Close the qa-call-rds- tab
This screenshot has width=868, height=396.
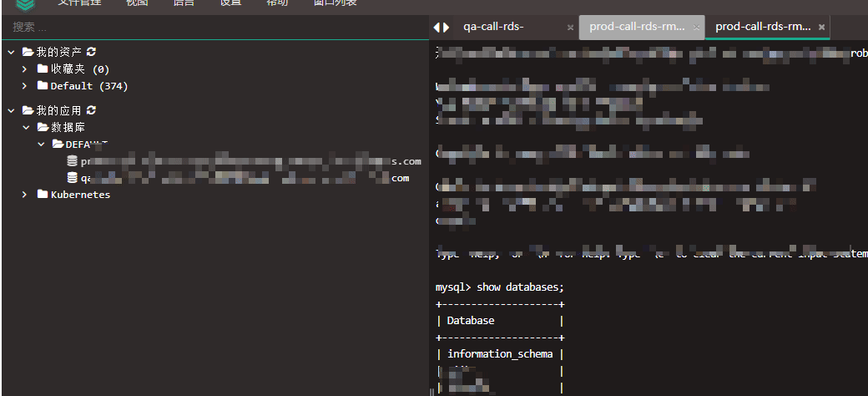click(570, 27)
